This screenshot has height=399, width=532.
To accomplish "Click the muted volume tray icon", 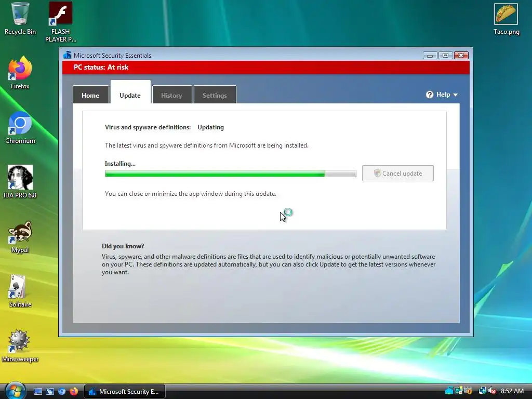I will [x=493, y=391].
